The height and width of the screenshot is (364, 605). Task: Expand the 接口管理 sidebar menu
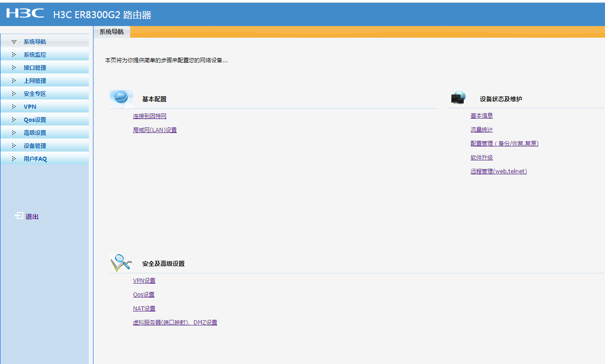point(44,68)
